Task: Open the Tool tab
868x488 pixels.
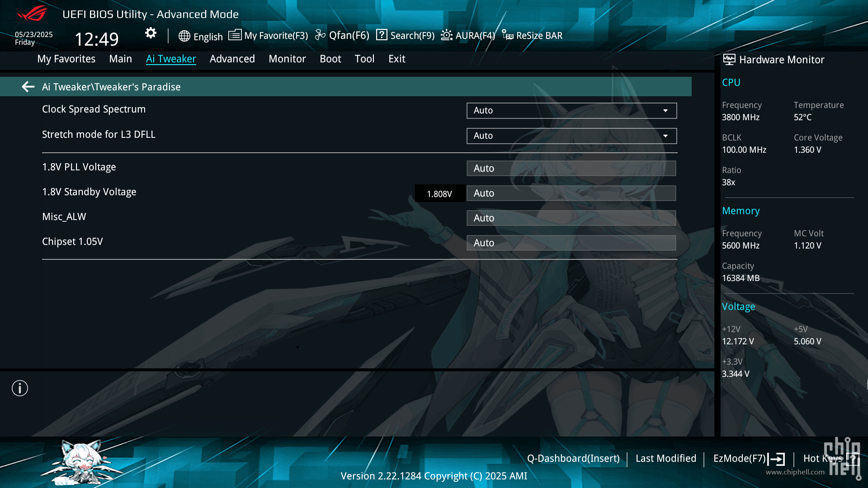Action: click(x=364, y=59)
